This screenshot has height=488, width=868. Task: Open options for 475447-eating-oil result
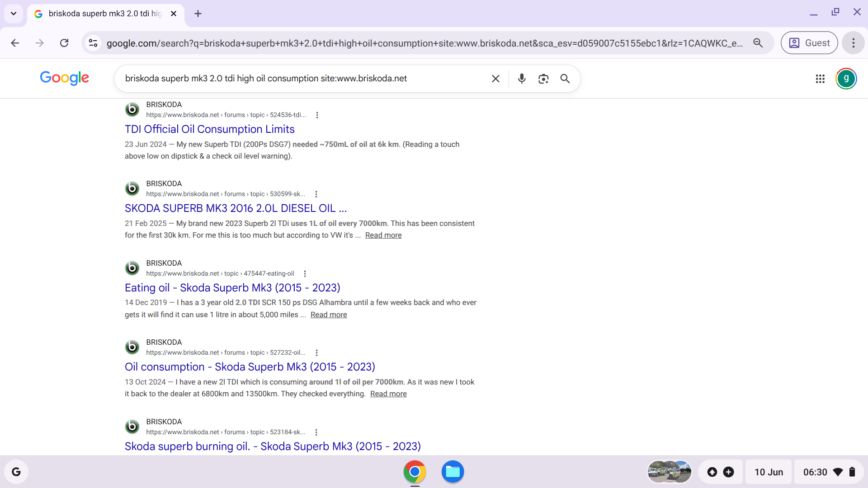[305, 274]
